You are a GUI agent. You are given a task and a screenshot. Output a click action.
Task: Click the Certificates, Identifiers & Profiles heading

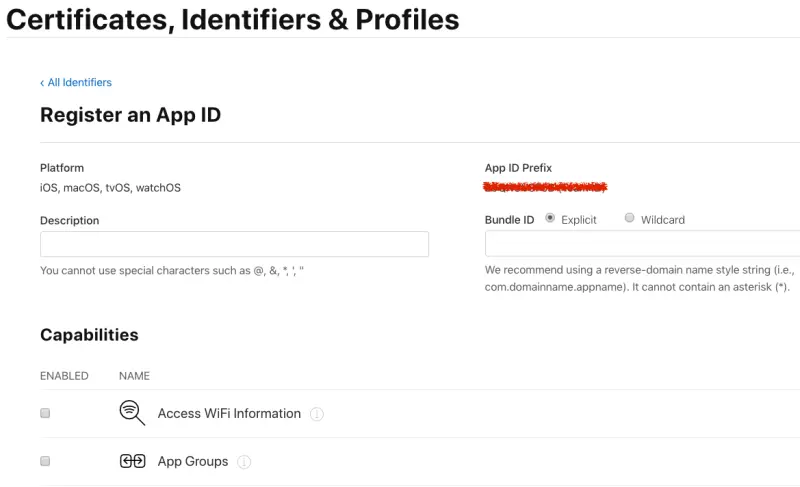(233, 19)
